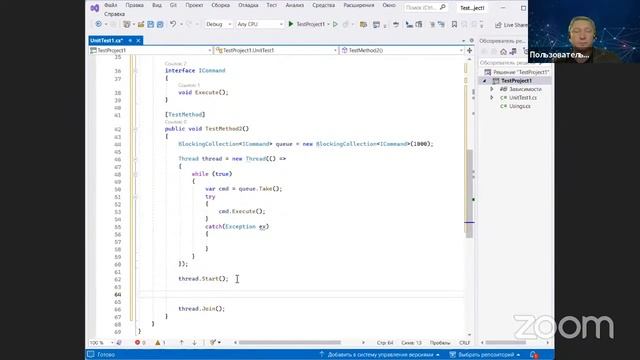Select Usings.cs in Solution Explorer
Image resolution: width=640 pixels, height=360 pixels.
coord(519,106)
